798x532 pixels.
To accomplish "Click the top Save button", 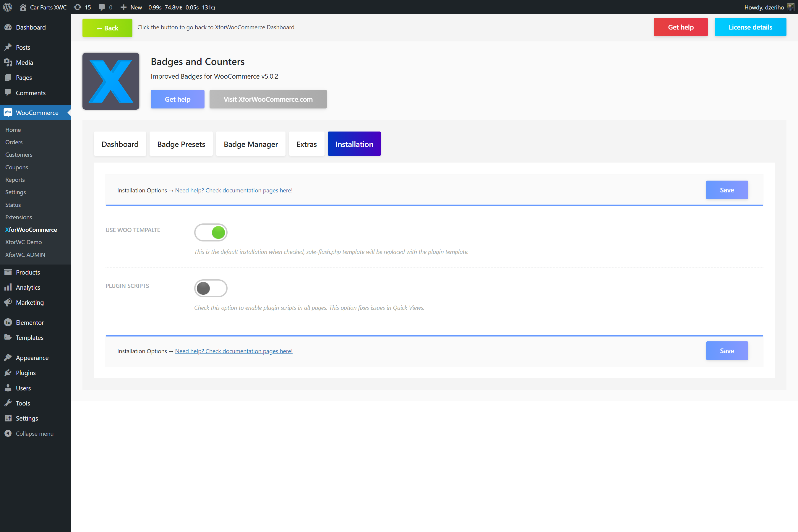I will tap(726, 190).
